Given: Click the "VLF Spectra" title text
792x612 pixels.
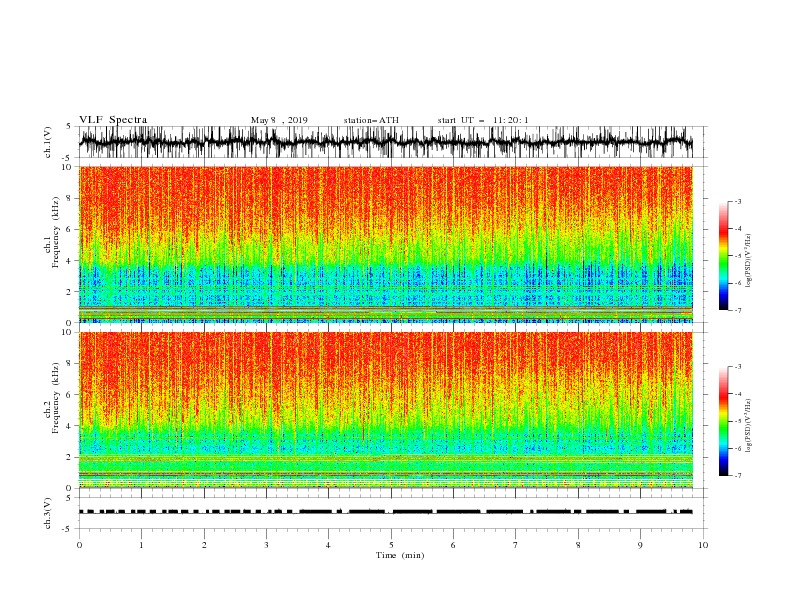Looking at the screenshot, I should pos(113,120).
